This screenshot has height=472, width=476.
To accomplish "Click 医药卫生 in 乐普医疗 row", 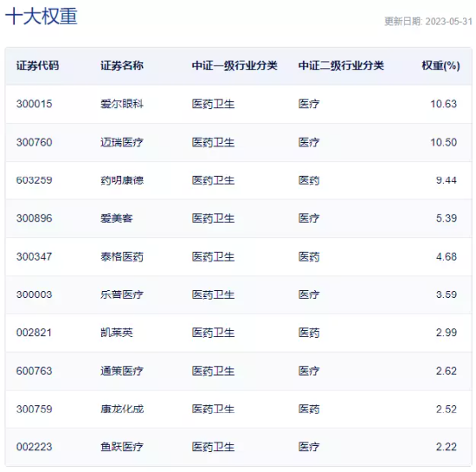I will 213,294.
